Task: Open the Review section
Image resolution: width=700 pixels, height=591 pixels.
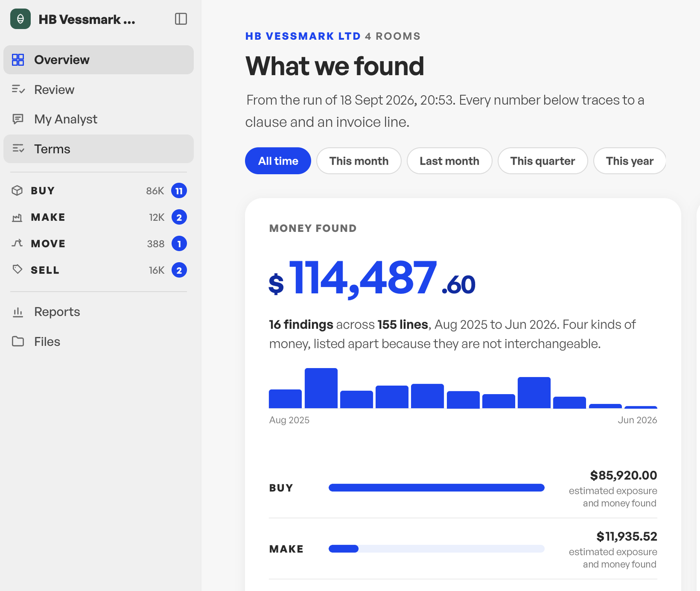Action: click(98, 89)
